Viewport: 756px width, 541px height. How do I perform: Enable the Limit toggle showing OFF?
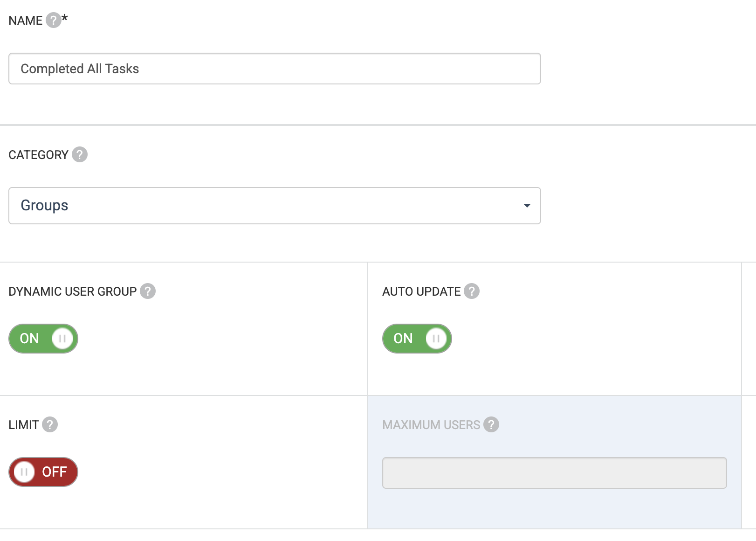tap(43, 472)
